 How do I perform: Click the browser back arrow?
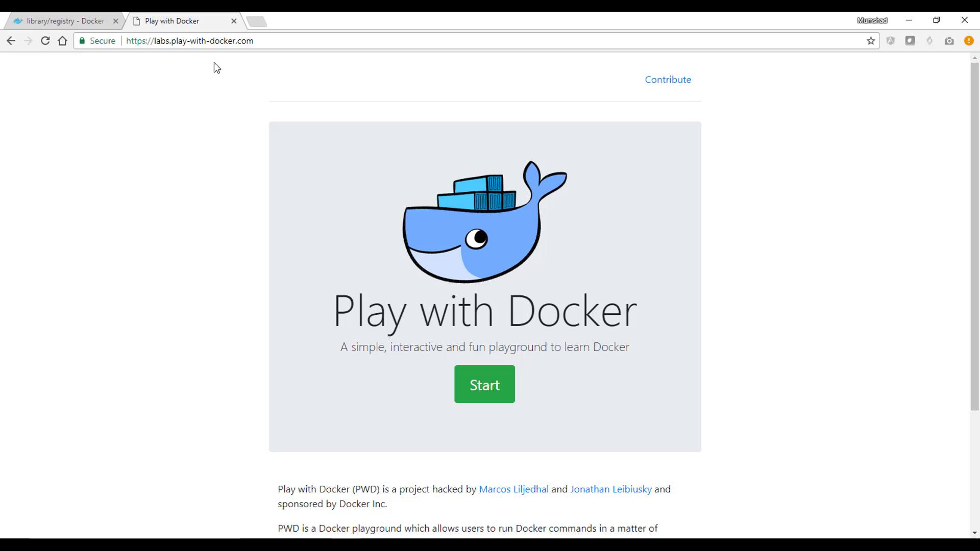coord(11,41)
